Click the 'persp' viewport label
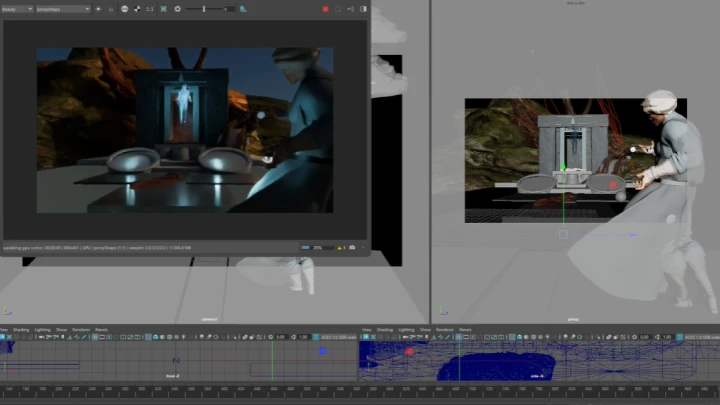 (573, 319)
